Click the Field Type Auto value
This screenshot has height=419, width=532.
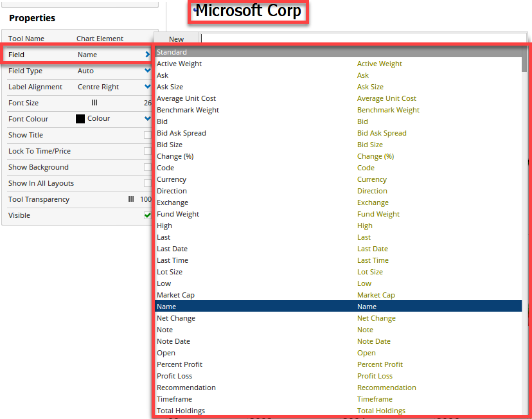point(85,71)
